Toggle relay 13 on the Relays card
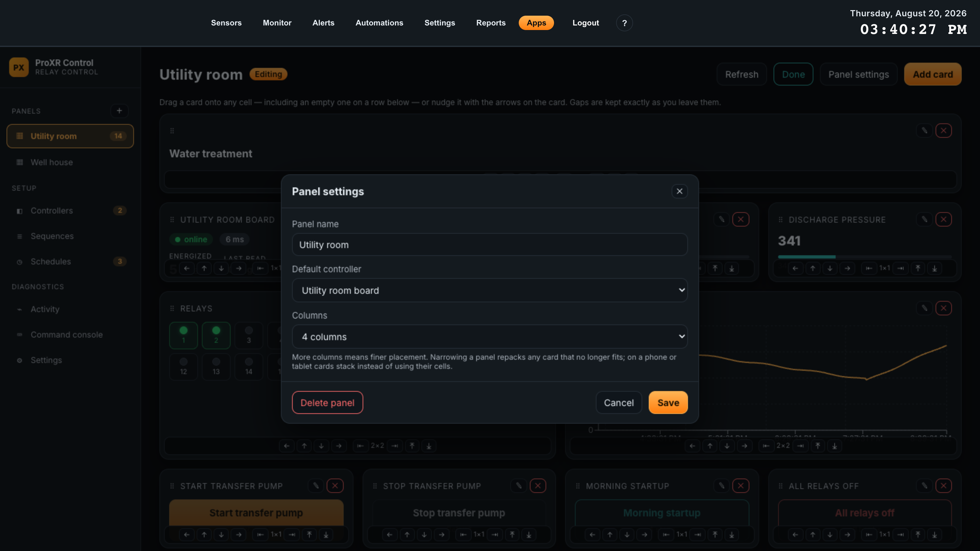The height and width of the screenshot is (551, 980). click(216, 367)
